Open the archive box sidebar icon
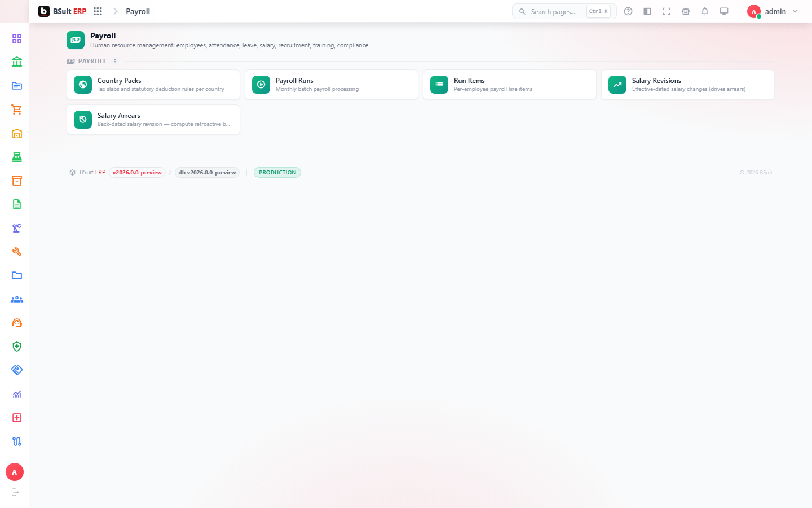 point(17,181)
